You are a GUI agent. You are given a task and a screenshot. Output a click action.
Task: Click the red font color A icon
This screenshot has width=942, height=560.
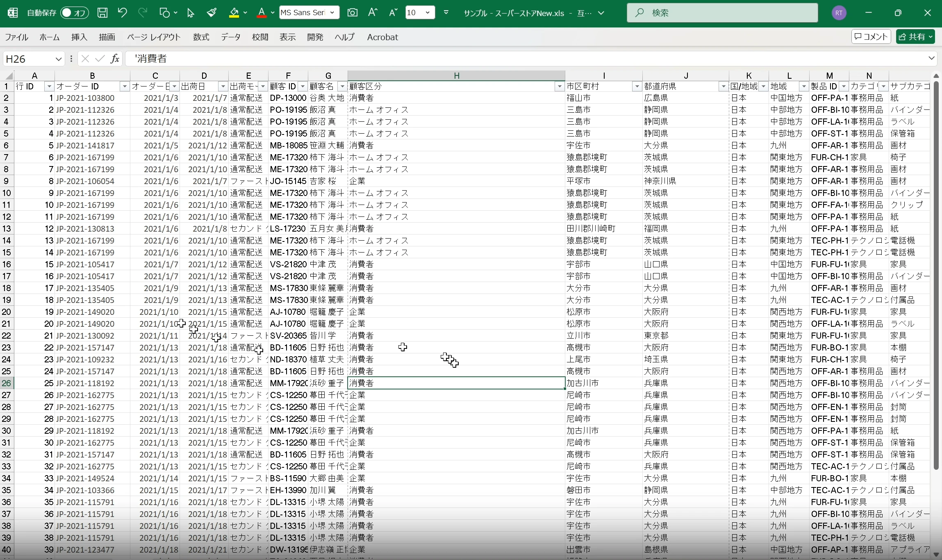[262, 13]
